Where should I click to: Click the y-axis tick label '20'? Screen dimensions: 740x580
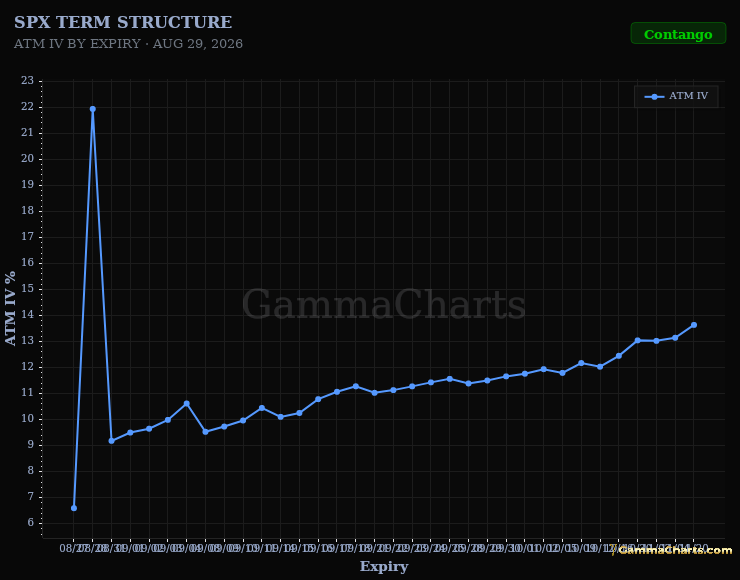[x=28, y=159]
